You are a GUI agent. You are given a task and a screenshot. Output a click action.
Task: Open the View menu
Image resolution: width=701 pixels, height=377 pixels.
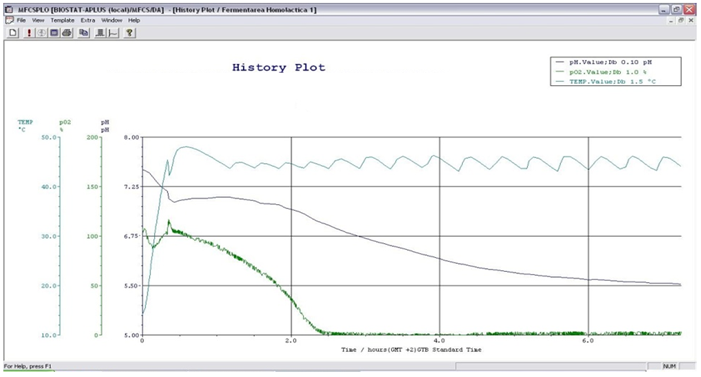(x=38, y=20)
